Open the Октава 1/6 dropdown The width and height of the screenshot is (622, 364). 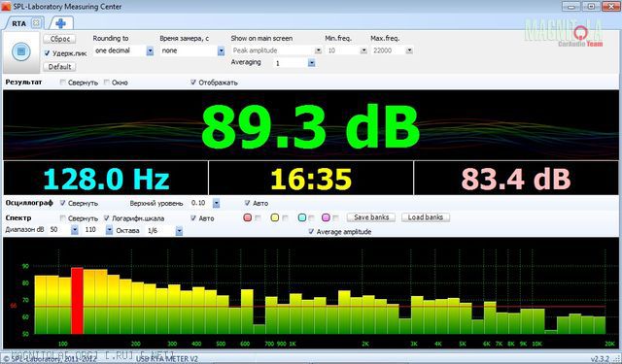point(179,230)
